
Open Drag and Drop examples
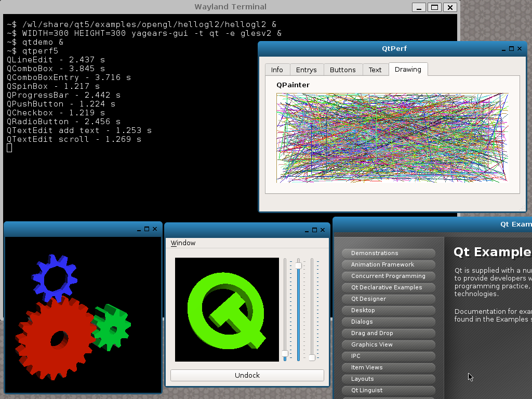[x=389, y=333]
